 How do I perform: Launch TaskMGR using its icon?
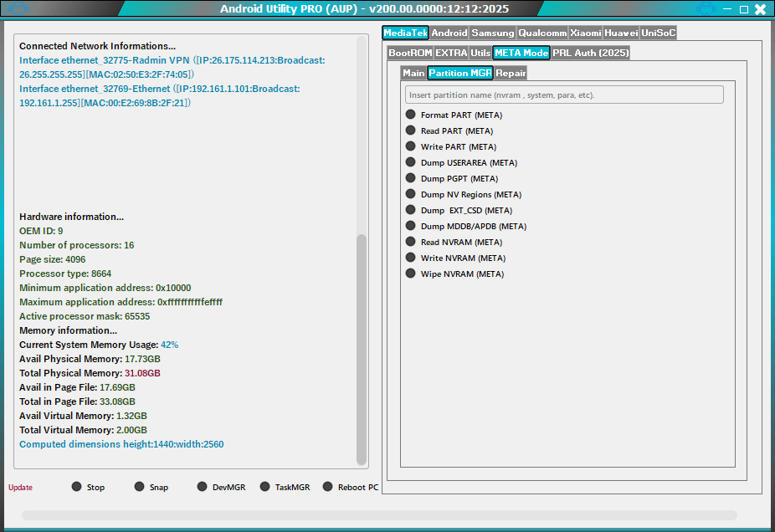(x=264, y=486)
